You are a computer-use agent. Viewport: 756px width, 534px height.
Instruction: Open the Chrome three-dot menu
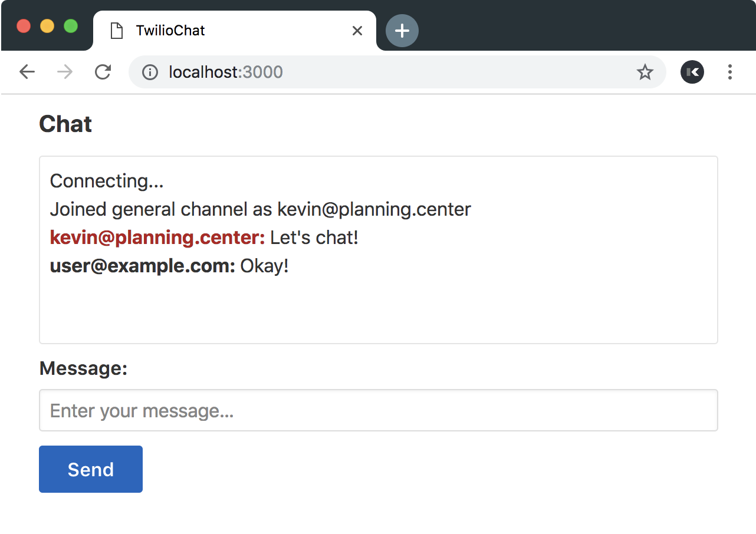click(729, 72)
